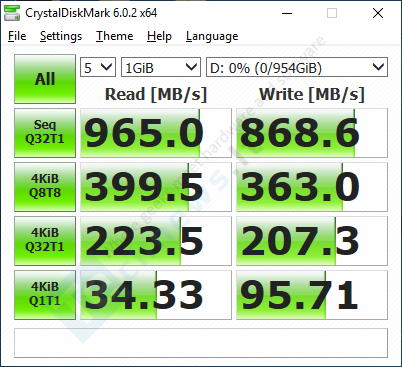Open the Settings menu
Screen dimensions: 402x367
[x=61, y=36]
